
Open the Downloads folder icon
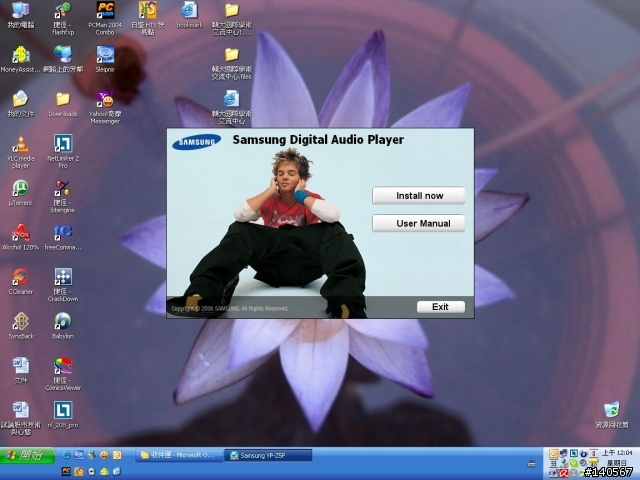[63, 104]
